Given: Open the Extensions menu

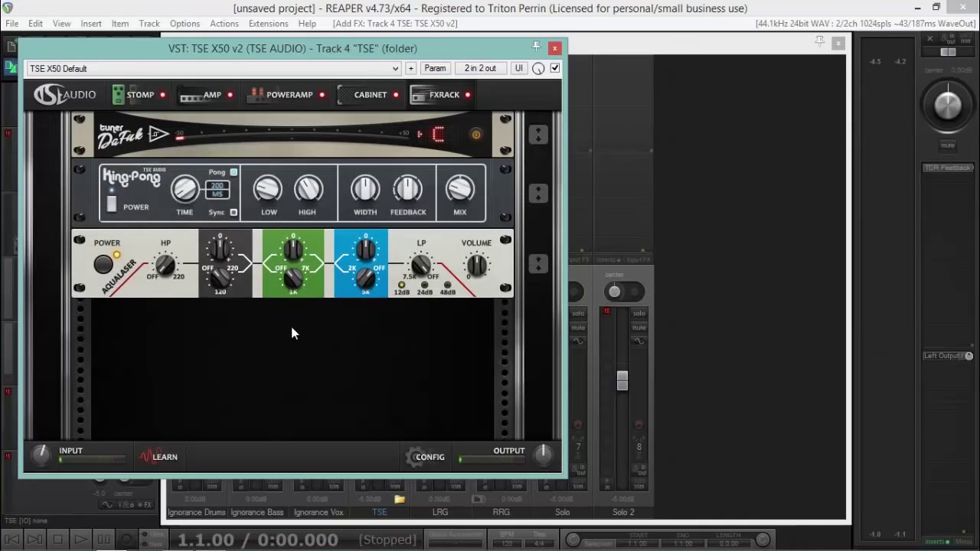Looking at the screenshot, I should click(268, 24).
